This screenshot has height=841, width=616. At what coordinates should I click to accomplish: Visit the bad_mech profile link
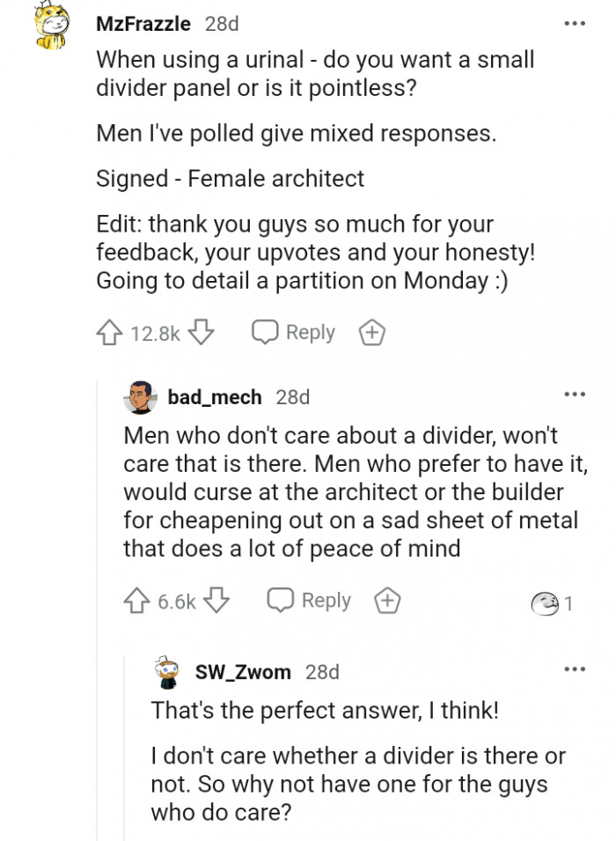[x=215, y=397]
